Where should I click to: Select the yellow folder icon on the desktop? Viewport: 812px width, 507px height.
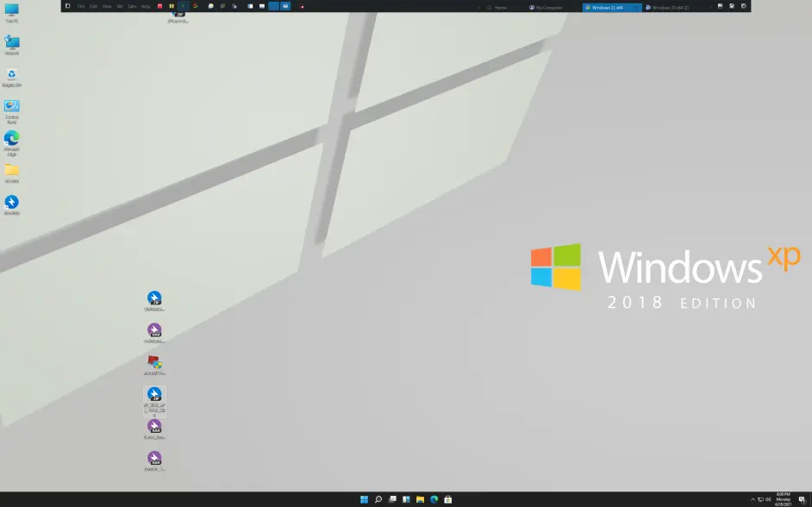11,173
